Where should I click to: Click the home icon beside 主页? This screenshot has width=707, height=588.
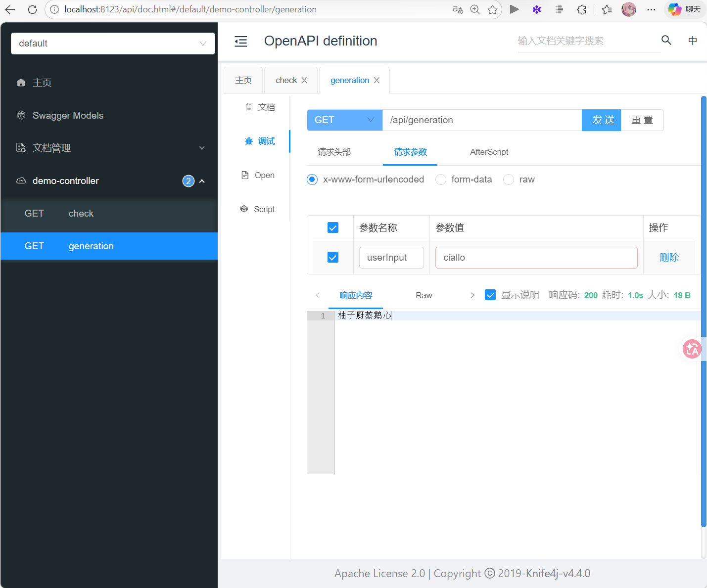[x=21, y=83]
